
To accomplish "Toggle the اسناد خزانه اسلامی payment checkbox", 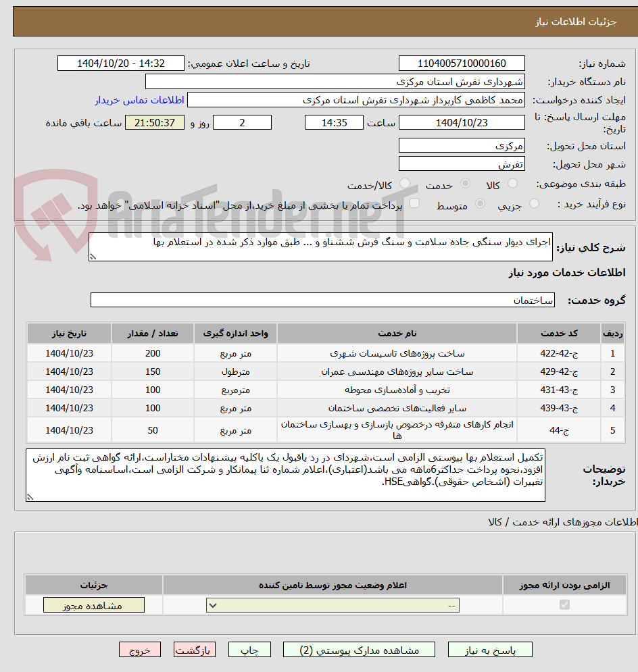I will click(414, 203).
